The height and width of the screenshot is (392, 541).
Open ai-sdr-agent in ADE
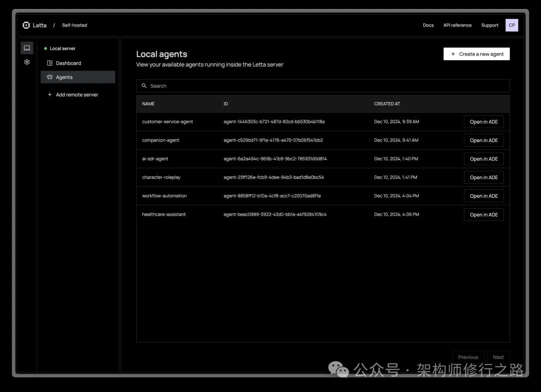[484, 159]
